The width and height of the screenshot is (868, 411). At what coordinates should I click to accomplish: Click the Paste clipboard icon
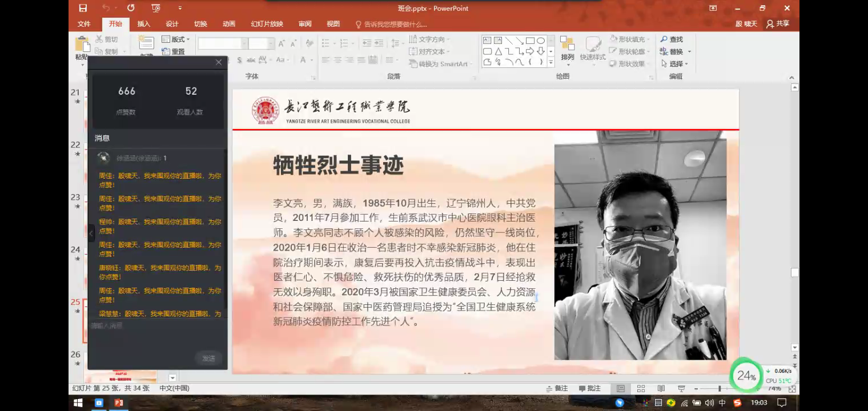point(82,45)
